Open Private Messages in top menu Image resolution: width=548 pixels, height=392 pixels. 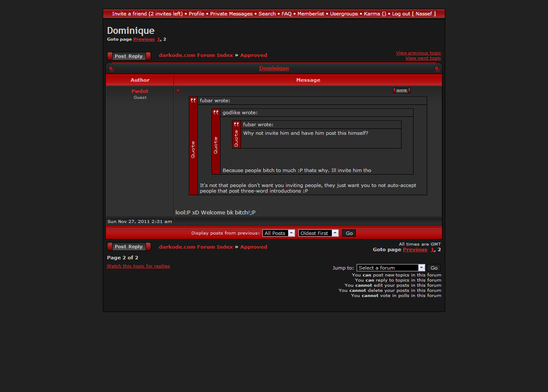pyautogui.click(x=231, y=14)
